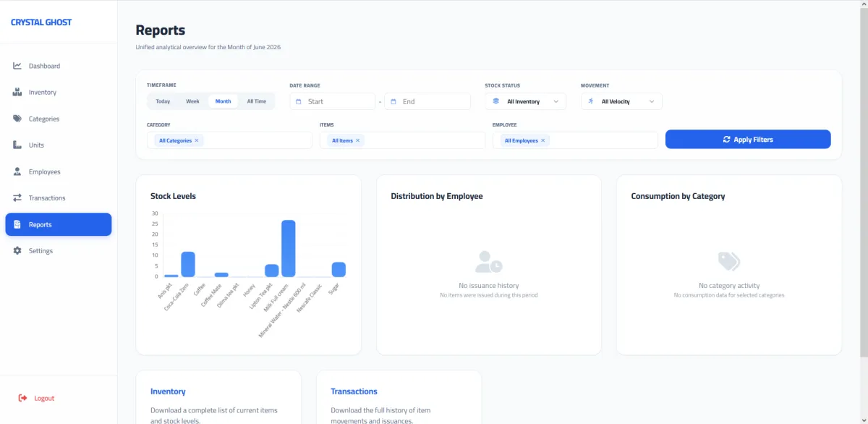The image size is (868, 424).
Task: Open the Categories menu item
Action: [59, 119]
